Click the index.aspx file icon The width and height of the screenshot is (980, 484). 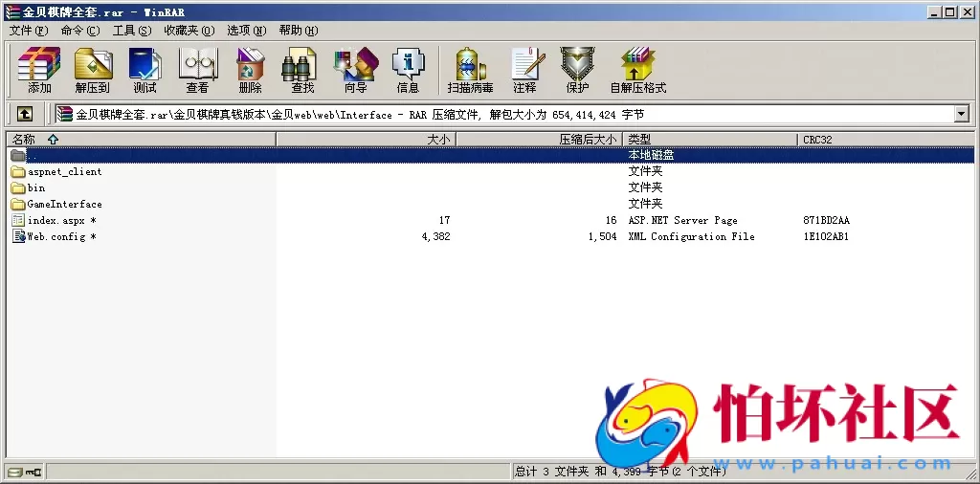click(18, 220)
